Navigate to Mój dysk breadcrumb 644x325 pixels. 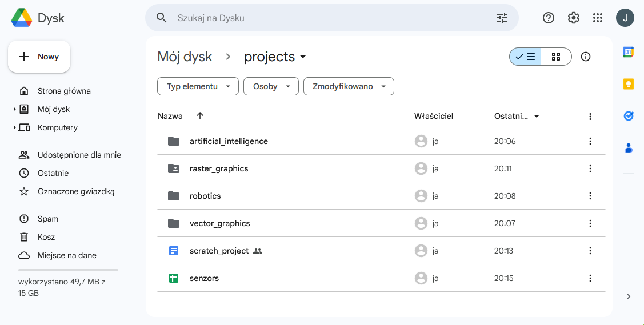185,57
